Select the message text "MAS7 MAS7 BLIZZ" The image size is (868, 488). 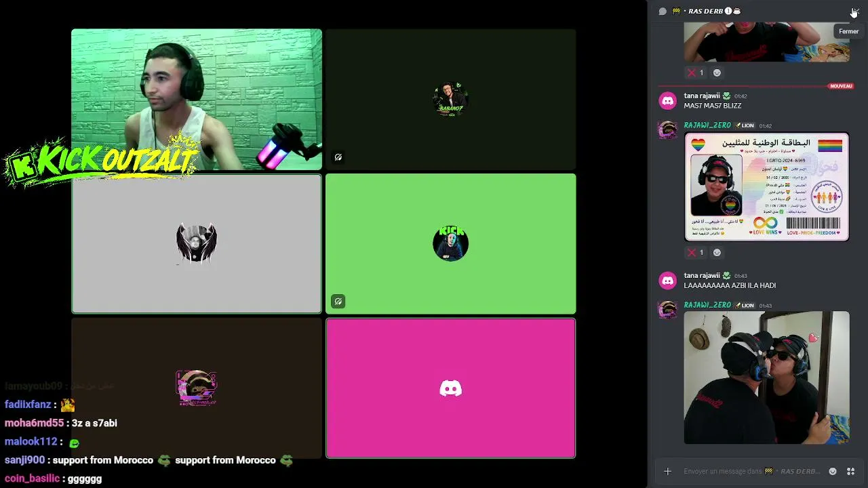(713, 106)
